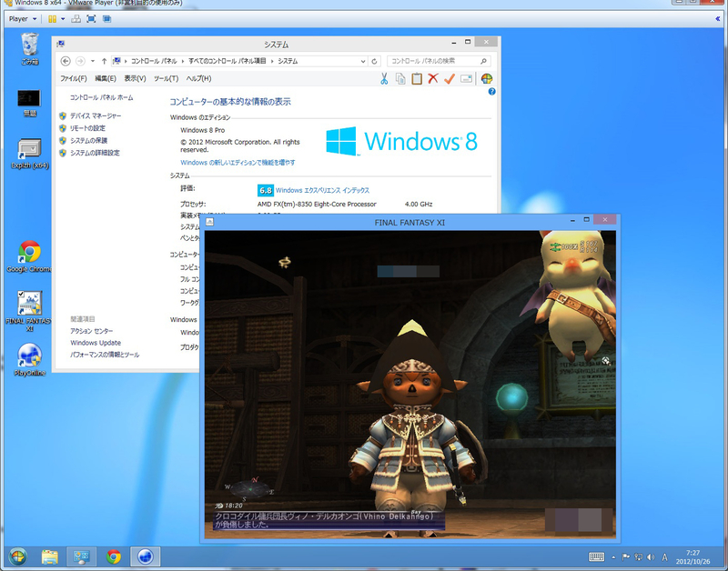The image size is (728, 571).
Task: Select すべてのコントロール パネル項目 in the breadcrumb
Action: (227, 61)
